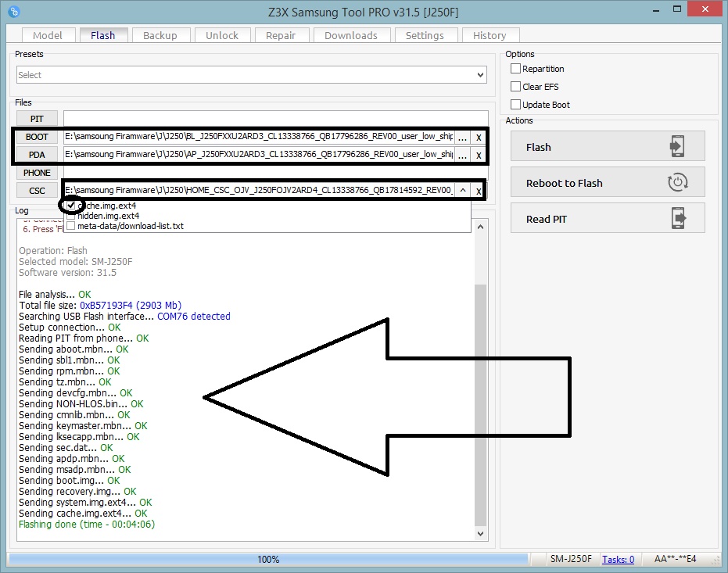Switch to the Model tab
728x573 pixels.
[48, 35]
